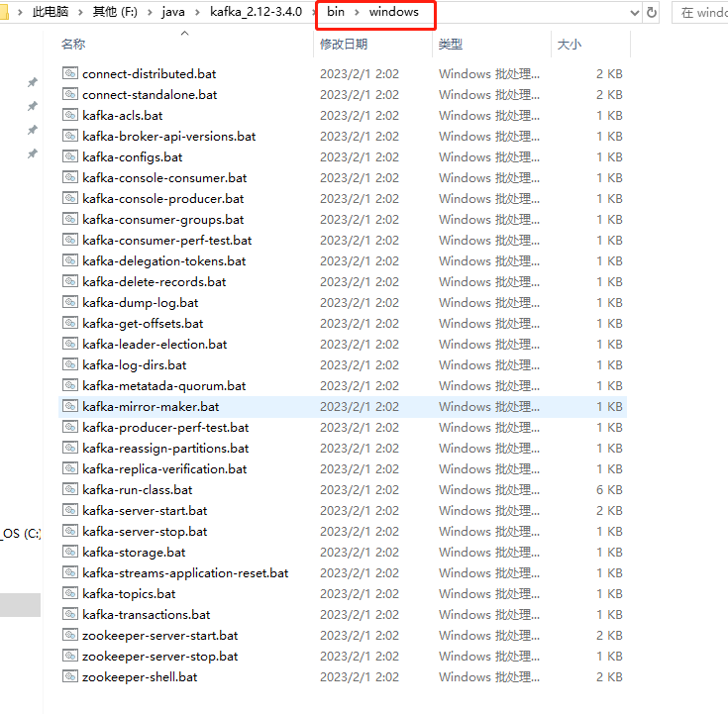
Task: Go to the bin folder breadcrumb
Action: coord(336,12)
